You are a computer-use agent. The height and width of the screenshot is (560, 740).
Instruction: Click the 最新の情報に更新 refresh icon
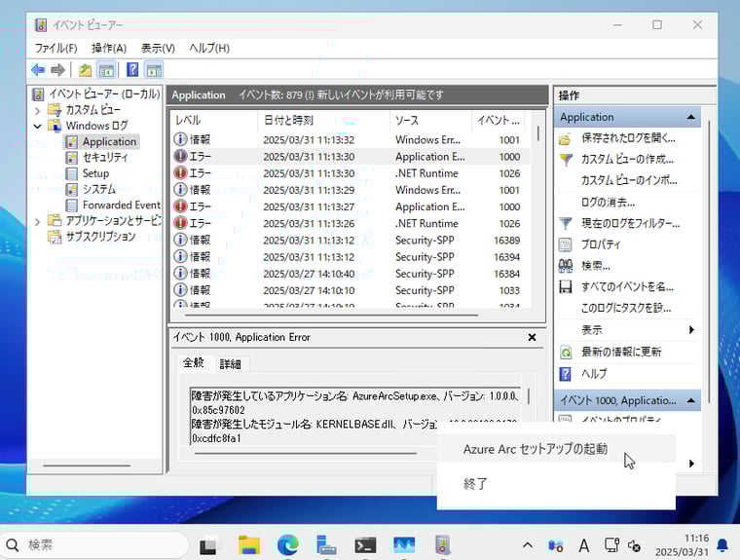[x=566, y=352]
